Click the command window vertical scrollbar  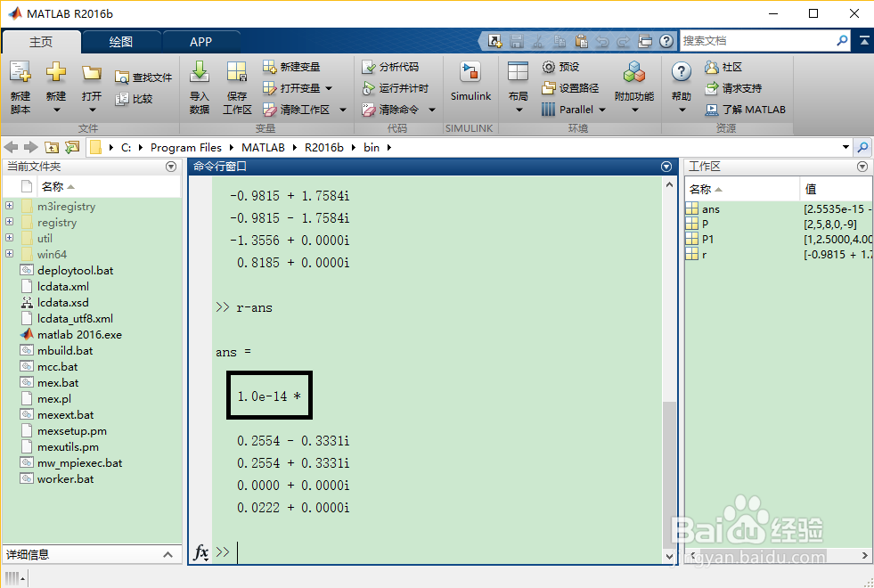pos(669,474)
